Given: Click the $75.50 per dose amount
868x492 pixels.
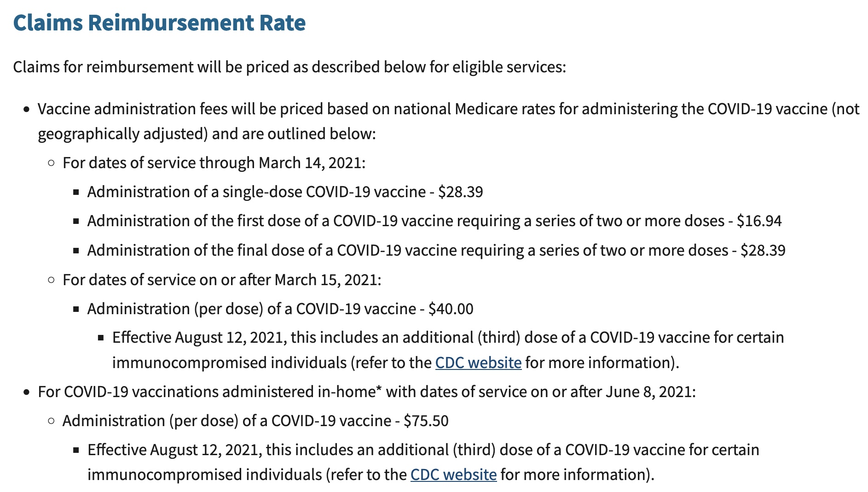Looking at the screenshot, I should point(426,421).
